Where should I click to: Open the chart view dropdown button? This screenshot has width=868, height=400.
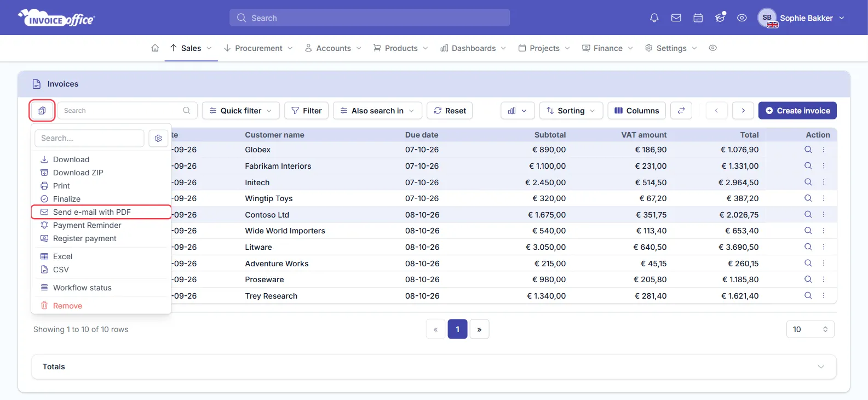point(518,111)
